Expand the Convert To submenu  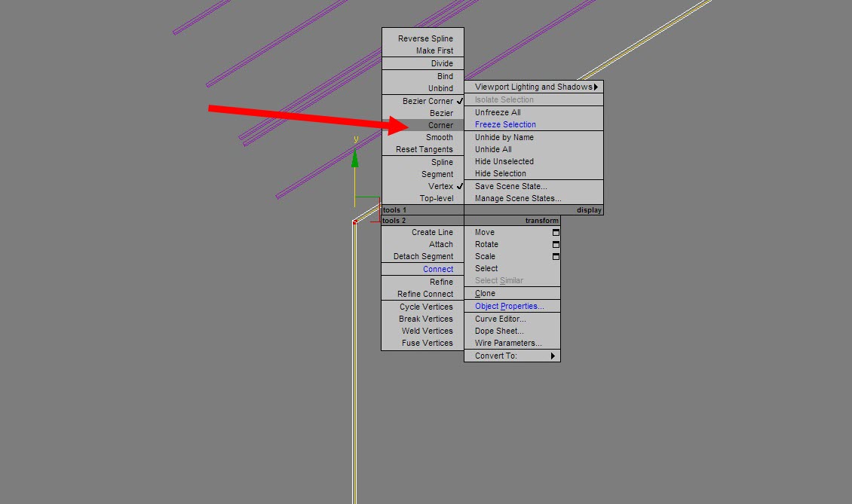click(553, 356)
